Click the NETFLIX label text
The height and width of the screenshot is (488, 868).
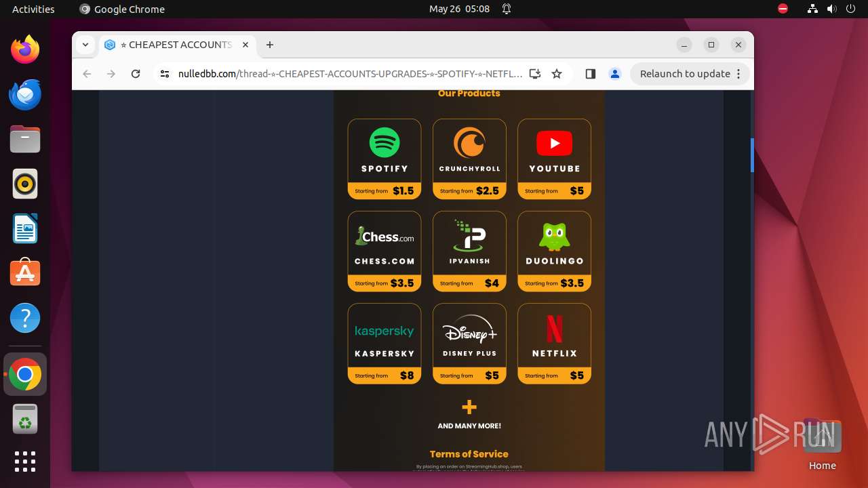coord(555,353)
